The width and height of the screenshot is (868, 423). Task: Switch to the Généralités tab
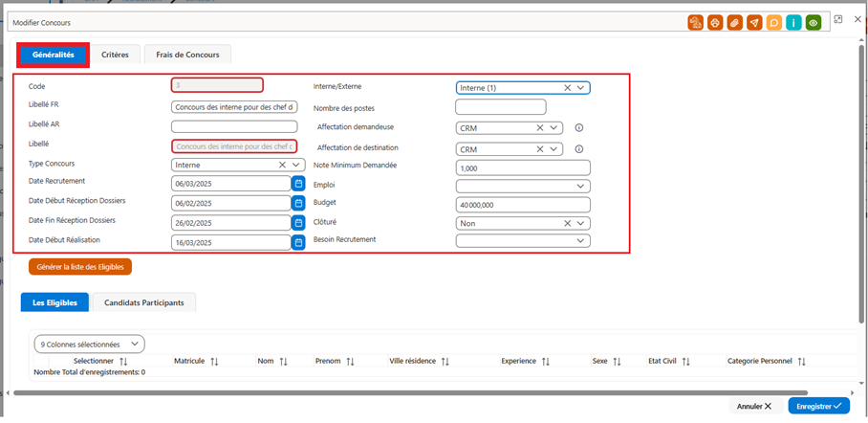pyautogui.click(x=54, y=55)
